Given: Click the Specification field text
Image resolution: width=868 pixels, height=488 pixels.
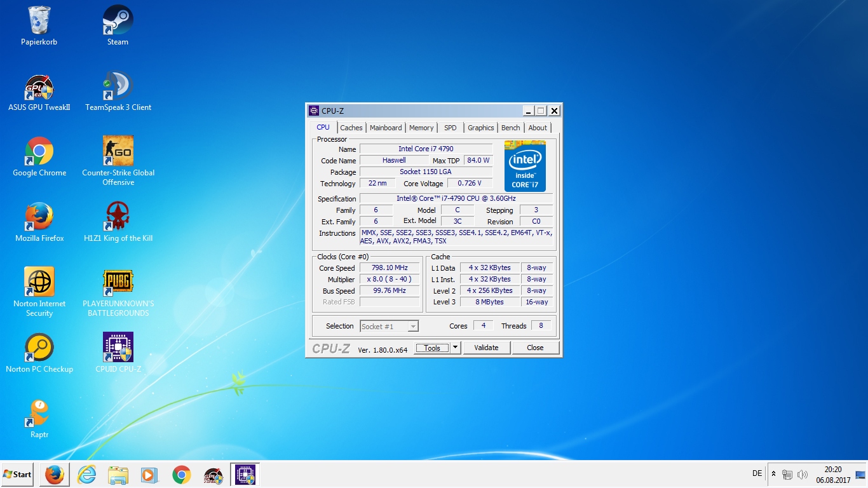Looking at the screenshot, I should pyautogui.click(x=456, y=198).
